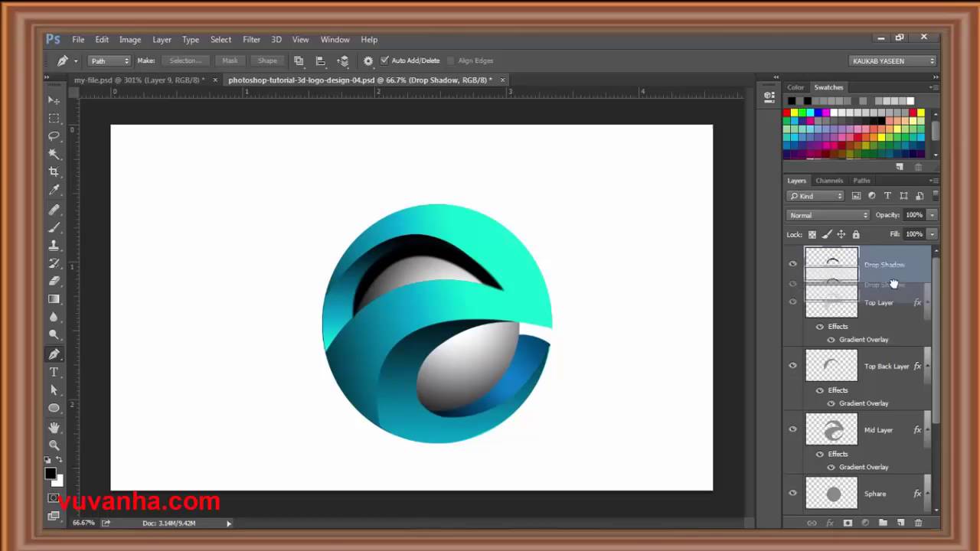Screen dimensions: 980x551
Task: Select the Ellipse shape tool
Action: coord(54,409)
